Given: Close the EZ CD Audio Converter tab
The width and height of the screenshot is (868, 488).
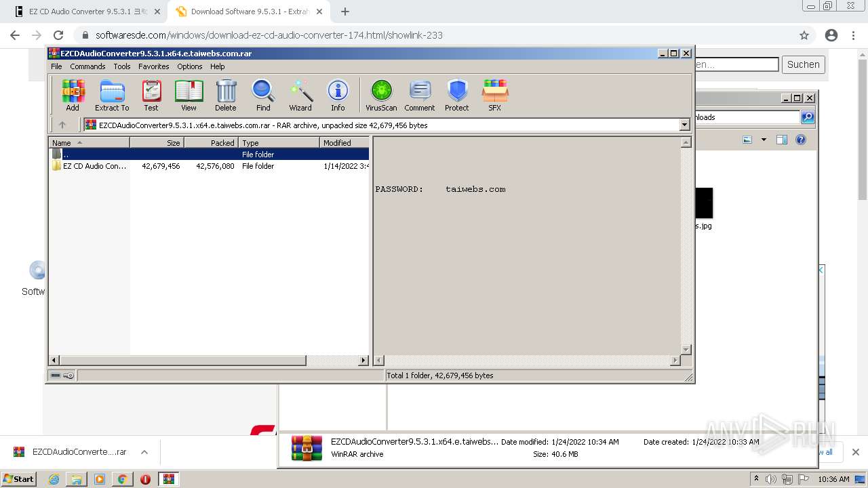Looking at the screenshot, I should click(157, 12).
